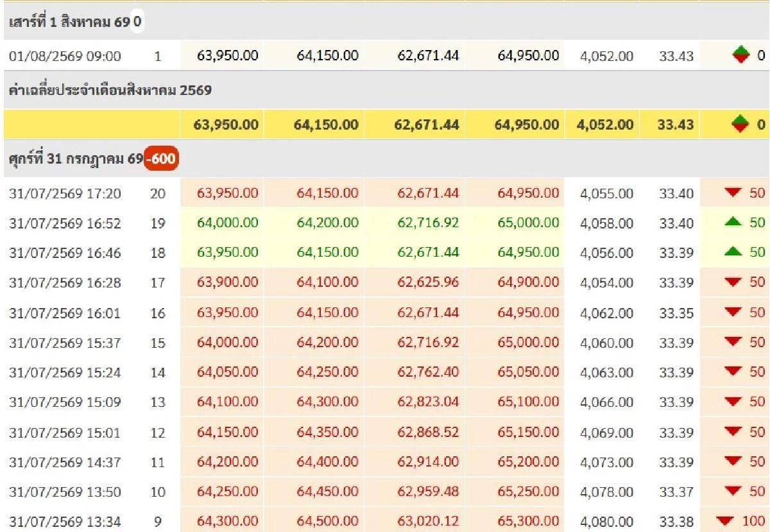Click the timestamp 31/07/2569 15:37
Image resolution: width=770 pixels, height=532 pixels.
click(x=65, y=343)
